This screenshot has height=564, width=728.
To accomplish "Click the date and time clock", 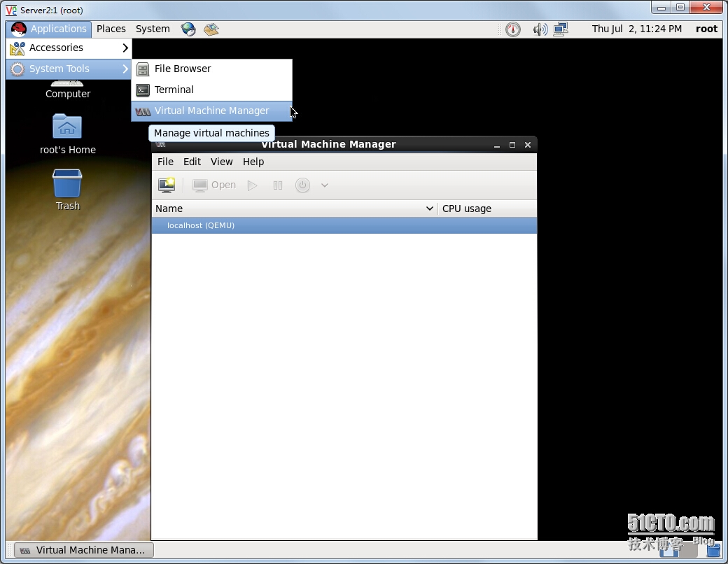I will [x=636, y=29].
